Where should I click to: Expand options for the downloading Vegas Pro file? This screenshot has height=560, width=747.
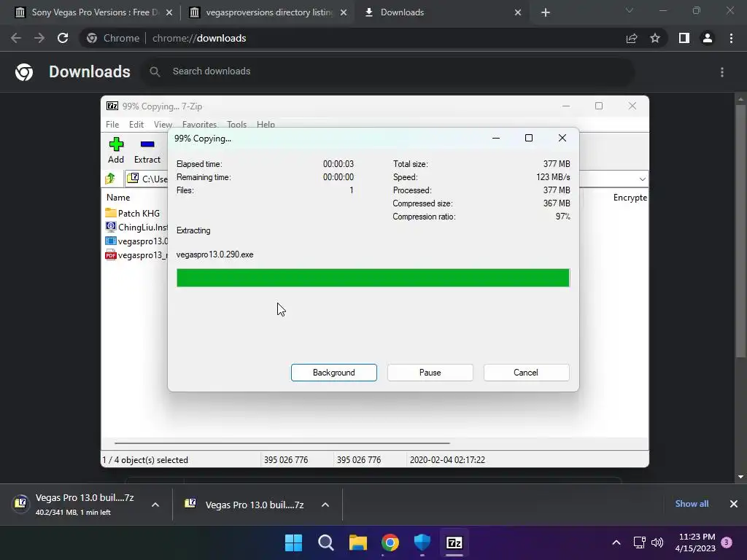pyautogui.click(x=155, y=505)
